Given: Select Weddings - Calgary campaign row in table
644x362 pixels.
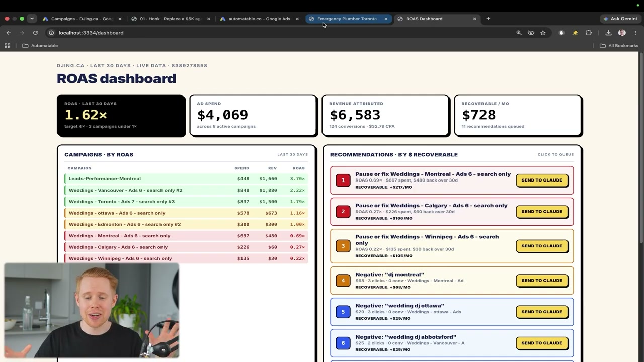Looking at the screenshot, I should [187, 247].
